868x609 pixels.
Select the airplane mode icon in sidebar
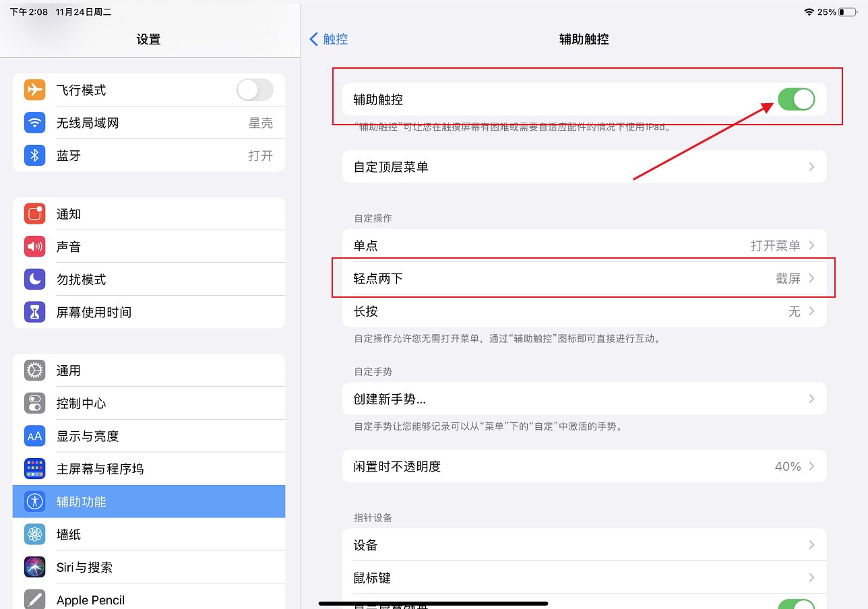click(34, 89)
